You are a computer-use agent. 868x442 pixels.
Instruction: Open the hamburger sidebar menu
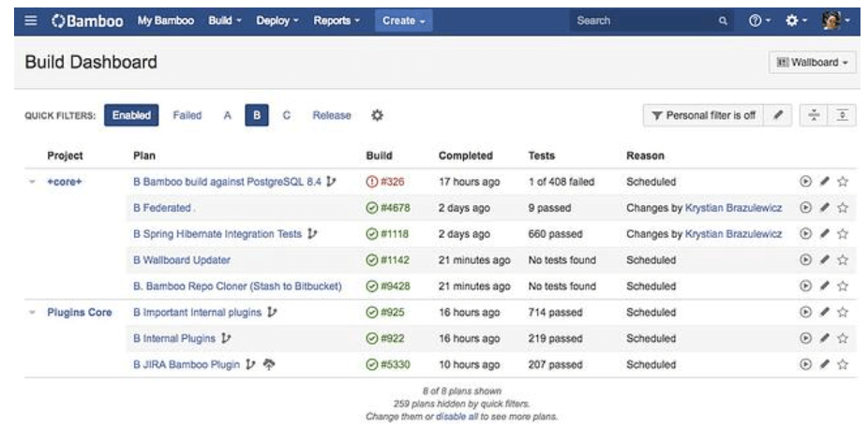coord(31,21)
